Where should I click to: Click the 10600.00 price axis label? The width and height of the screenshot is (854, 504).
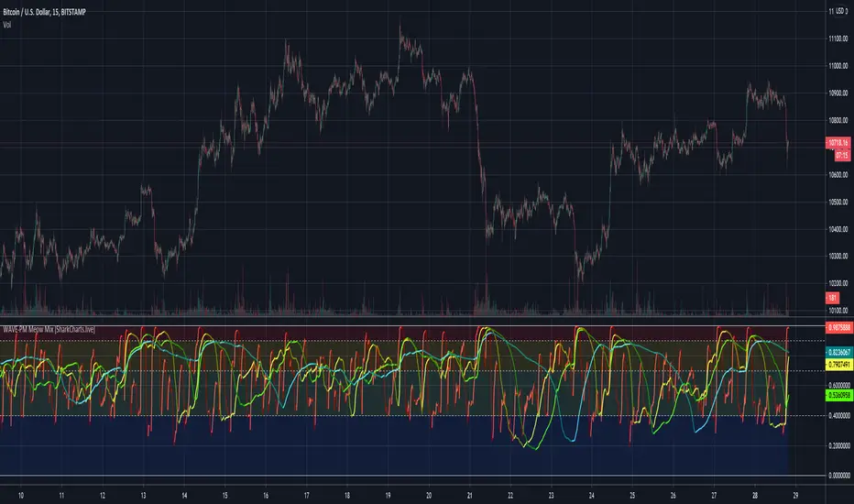[x=838, y=175]
